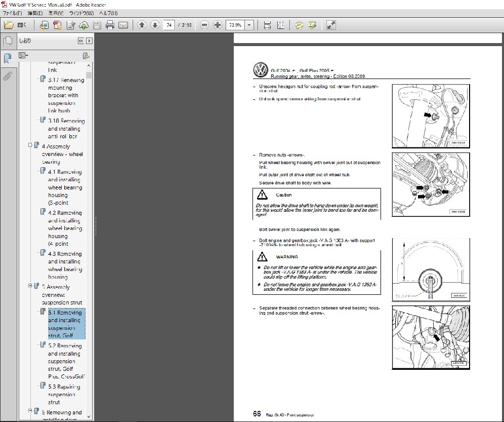Viewport: 504px width, 422px height.
Task: Collapse the '4 Assembly overview - wheel bearing' node
Action: tap(30, 145)
